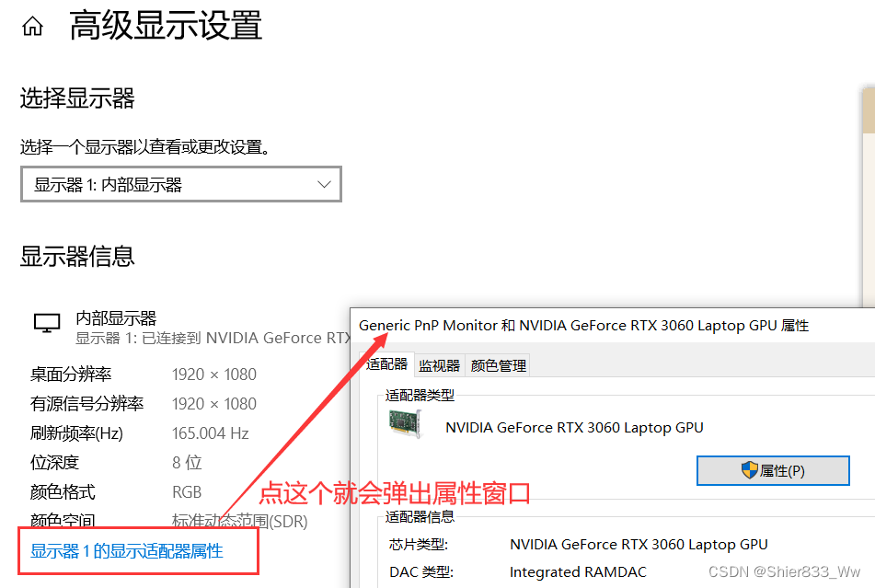Click the 显示器 1: 已连接到 NVIDIA subtitle
This screenshot has width=875, height=588.
click(x=213, y=338)
